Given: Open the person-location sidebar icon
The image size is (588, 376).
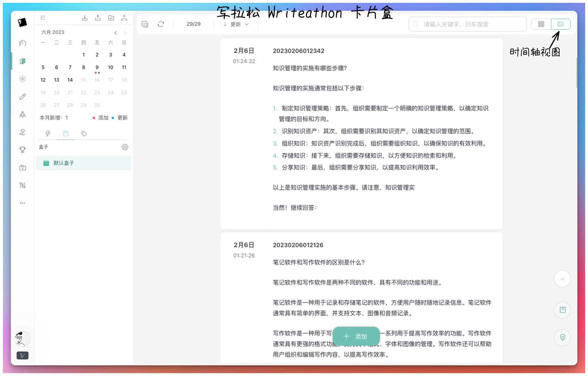Looking at the screenshot, I should click(22, 132).
